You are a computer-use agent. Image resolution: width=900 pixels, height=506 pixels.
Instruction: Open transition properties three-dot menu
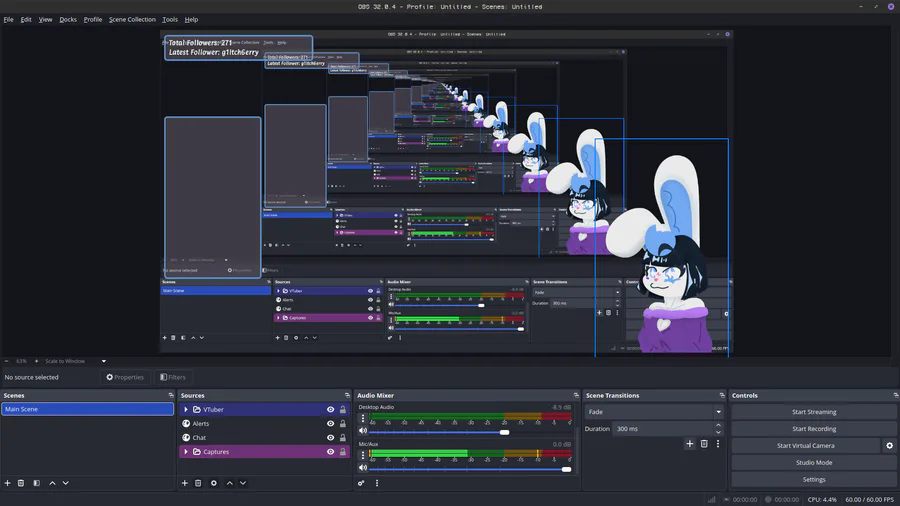[717, 443]
